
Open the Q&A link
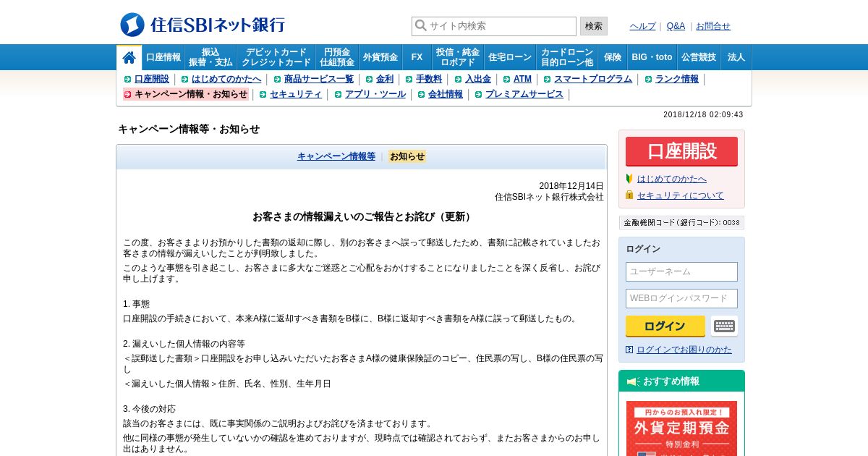[x=676, y=26]
